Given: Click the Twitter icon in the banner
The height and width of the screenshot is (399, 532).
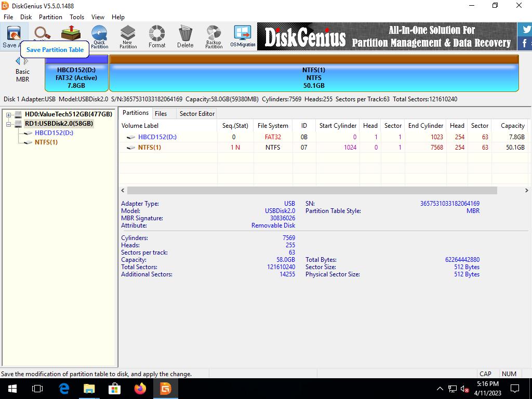Looking at the screenshot, I should [x=526, y=29].
